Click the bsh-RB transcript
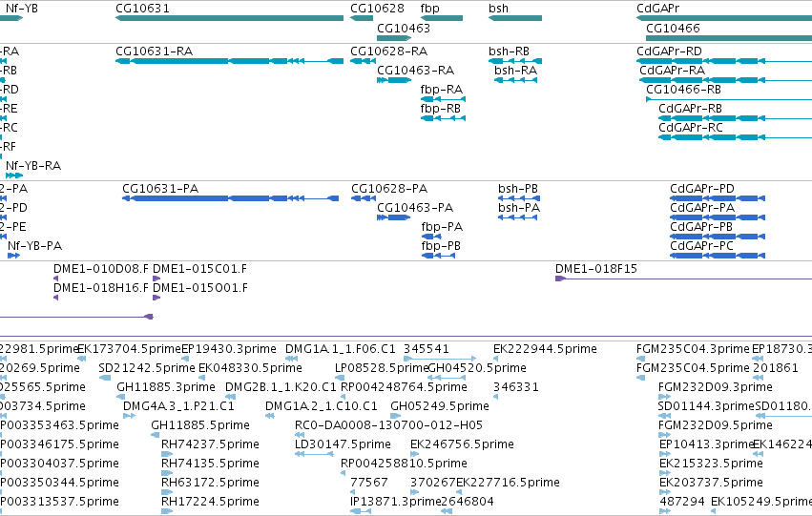This screenshot has height=516, width=812. tap(515, 61)
